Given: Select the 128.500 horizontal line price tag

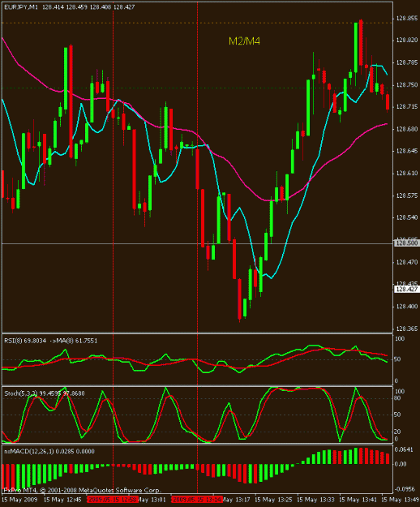Looking at the screenshot, I should pyautogui.click(x=407, y=243).
